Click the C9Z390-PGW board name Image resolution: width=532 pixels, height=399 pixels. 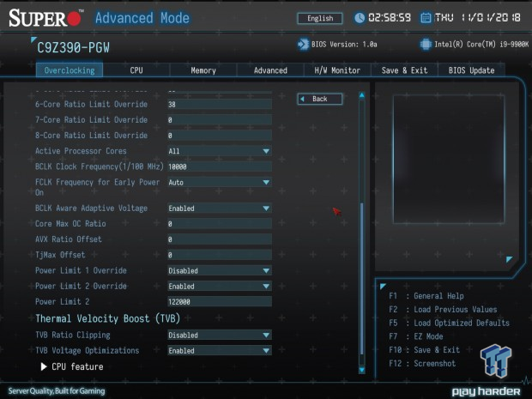pyautogui.click(x=73, y=47)
